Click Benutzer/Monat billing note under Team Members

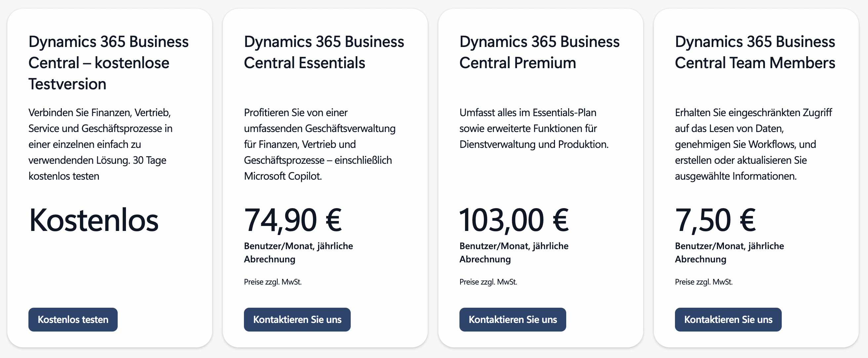point(729,252)
